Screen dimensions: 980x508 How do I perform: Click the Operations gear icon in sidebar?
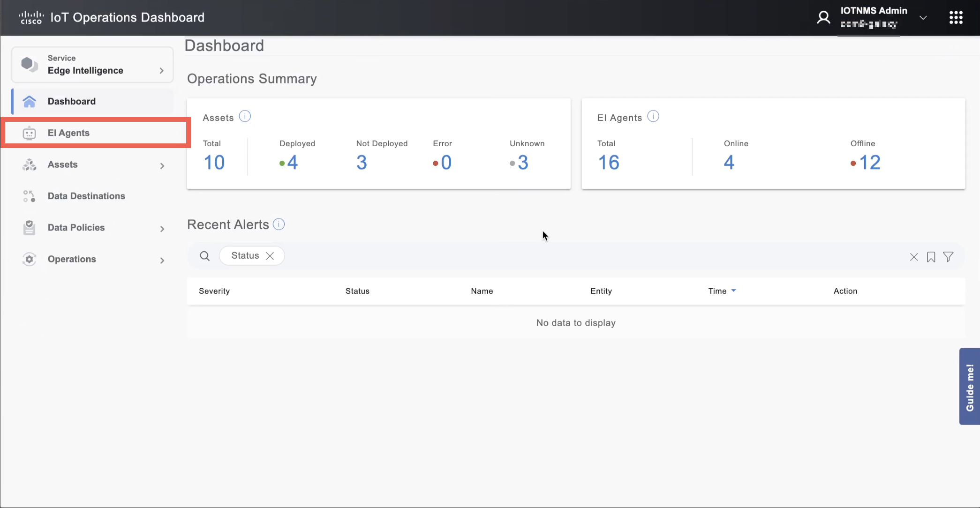[x=29, y=259]
